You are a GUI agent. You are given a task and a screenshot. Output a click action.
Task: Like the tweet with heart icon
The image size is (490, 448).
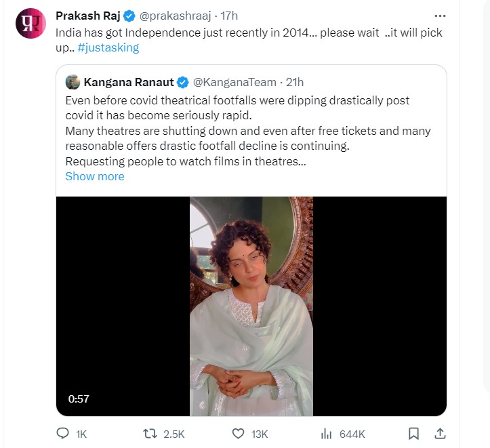click(x=237, y=433)
